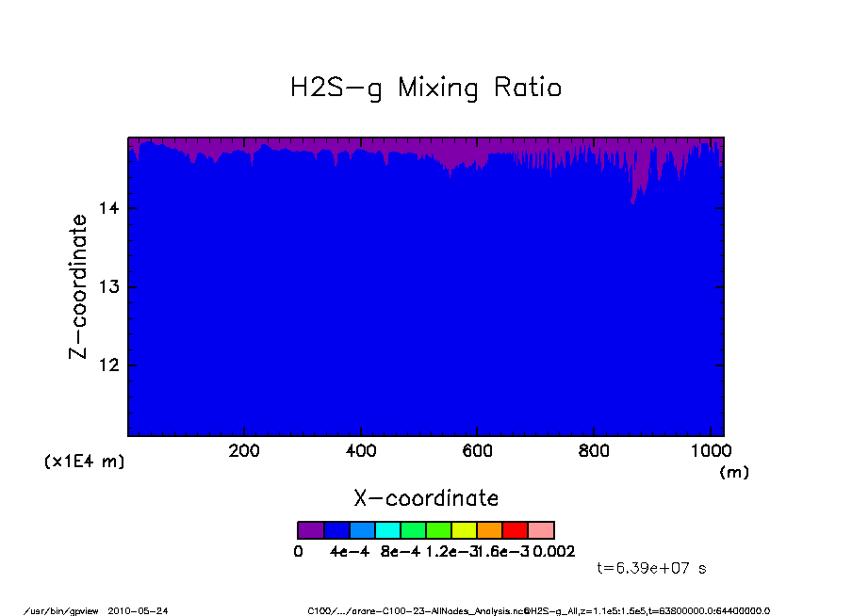Click the '/usr/bin/gpview' footer text

[61, 611]
